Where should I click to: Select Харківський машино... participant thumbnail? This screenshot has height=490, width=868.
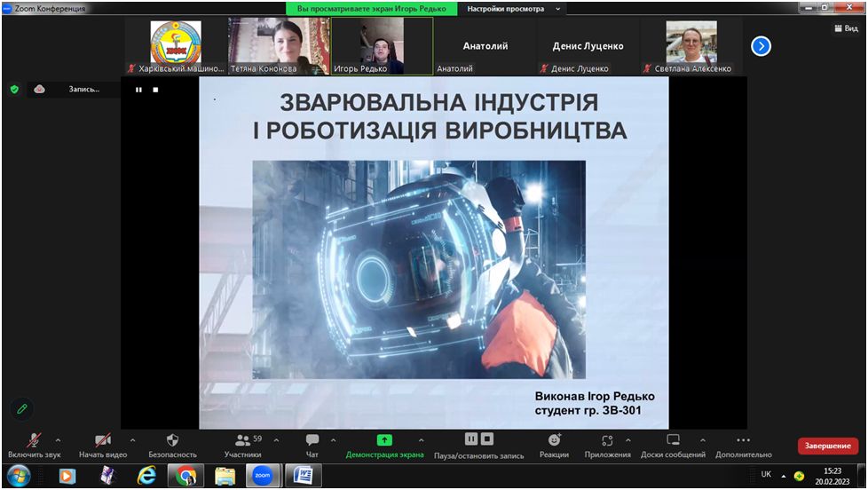(x=176, y=46)
